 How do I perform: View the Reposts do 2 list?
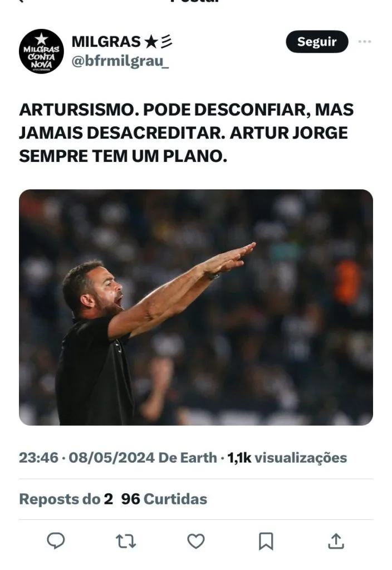(x=66, y=499)
